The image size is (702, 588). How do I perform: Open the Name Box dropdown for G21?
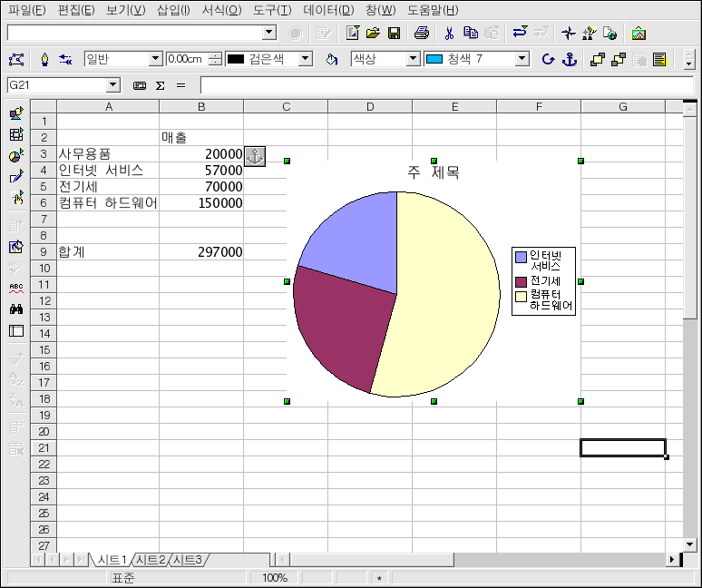pos(112,85)
